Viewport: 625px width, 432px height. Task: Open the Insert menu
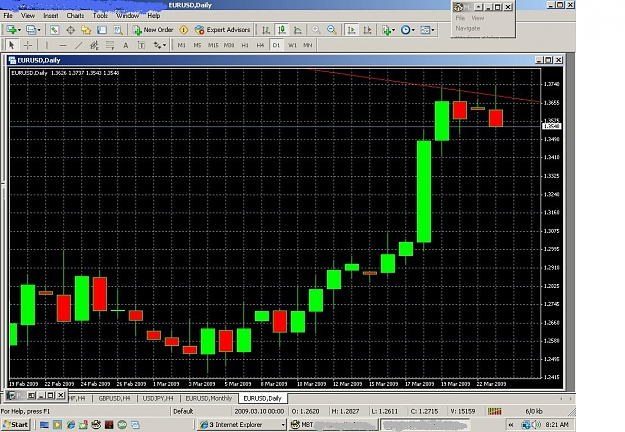(x=51, y=16)
